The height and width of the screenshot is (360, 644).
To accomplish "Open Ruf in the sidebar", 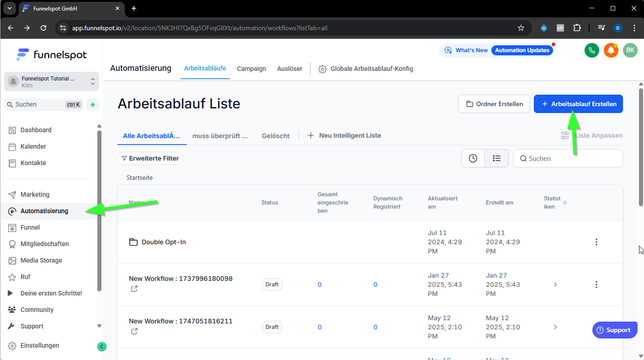I will click(25, 277).
